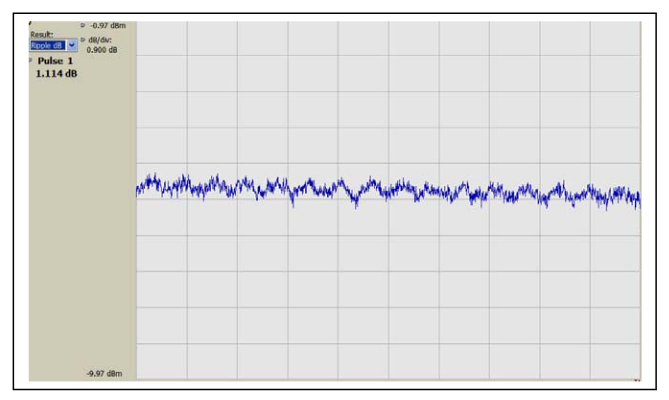This screenshot has height=400, width=669.
Task: Click the top-left grid cell of the graph
Action: tap(162, 40)
